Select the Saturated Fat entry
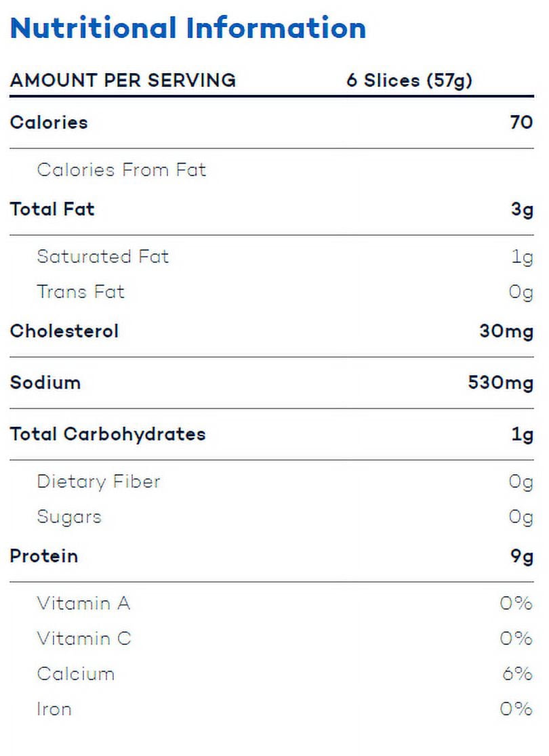This screenshot has width=549, height=756. pos(103,257)
